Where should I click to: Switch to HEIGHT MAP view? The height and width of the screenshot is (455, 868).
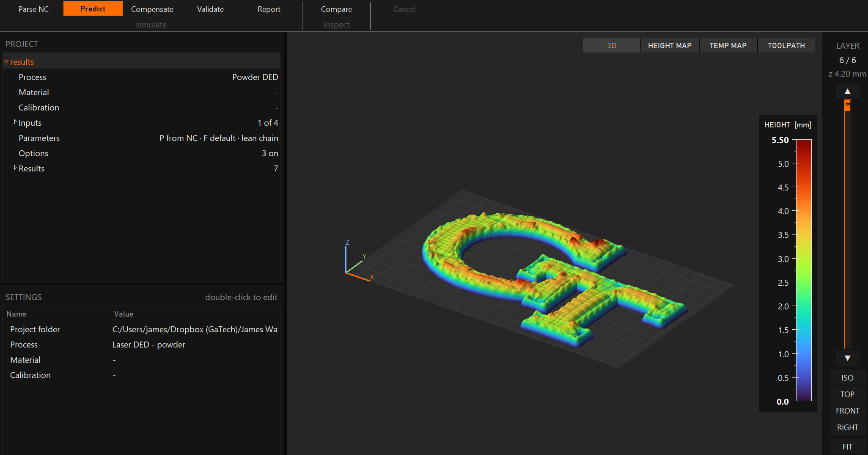tap(670, 45)
